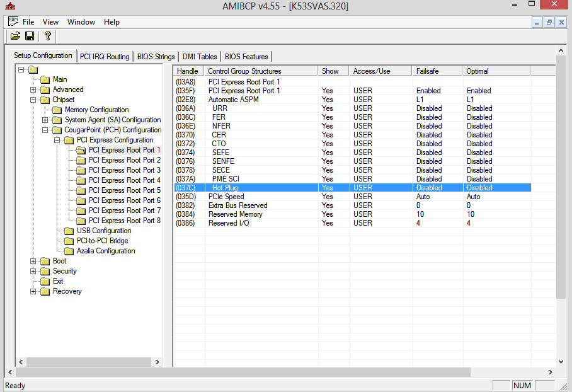Click the PCI Express Root Port 2 folder icon
The image size is (572, 392).
tap(81, 160)
